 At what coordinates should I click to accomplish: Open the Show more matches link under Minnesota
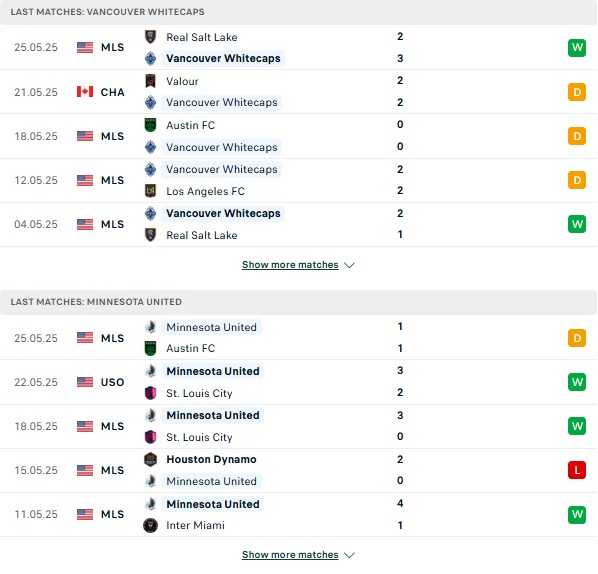pos(290,555)
